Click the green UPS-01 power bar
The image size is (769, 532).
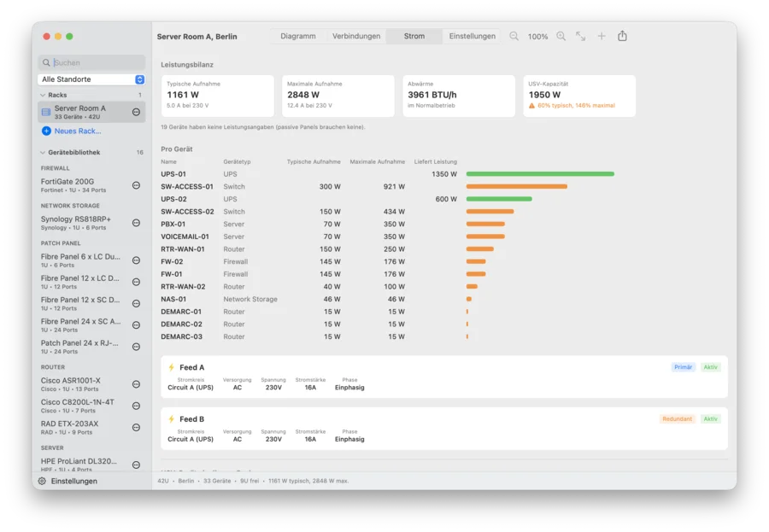pos(540,174)
